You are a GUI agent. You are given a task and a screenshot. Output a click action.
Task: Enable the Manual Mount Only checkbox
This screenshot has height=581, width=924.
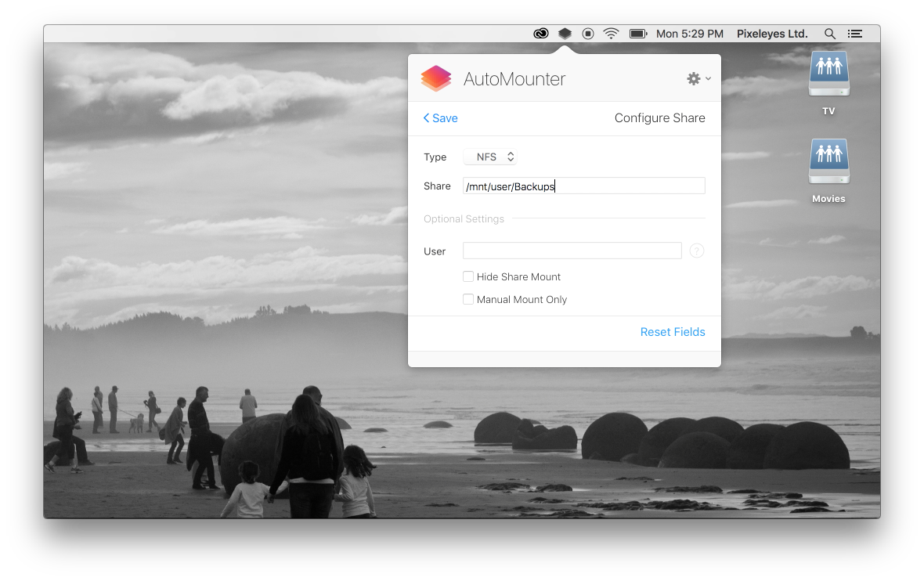(467, 299)
